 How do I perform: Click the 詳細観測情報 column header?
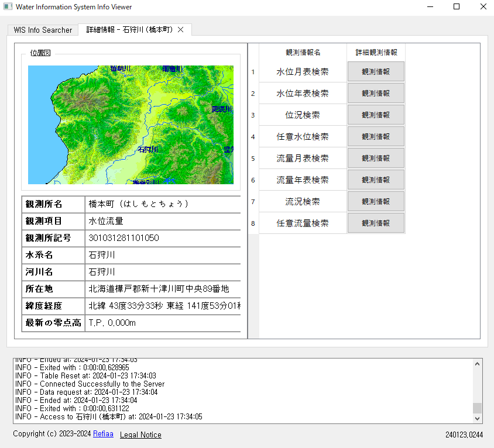[376, 52]
